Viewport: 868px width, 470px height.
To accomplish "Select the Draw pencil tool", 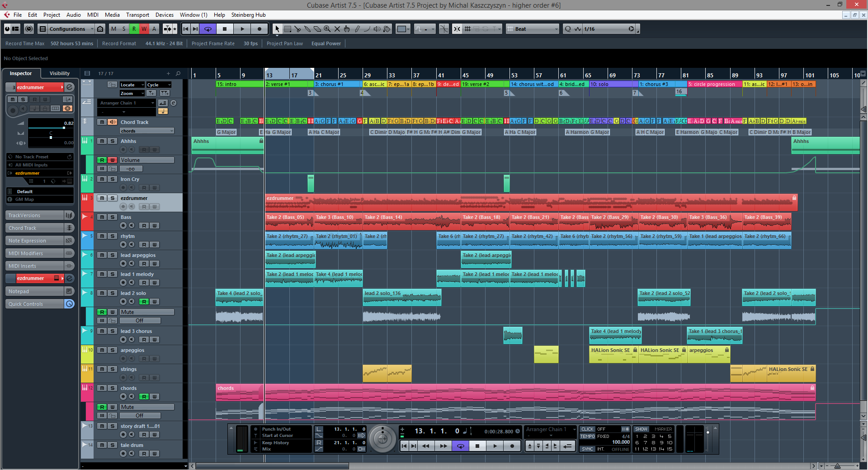I will [357, 29].
